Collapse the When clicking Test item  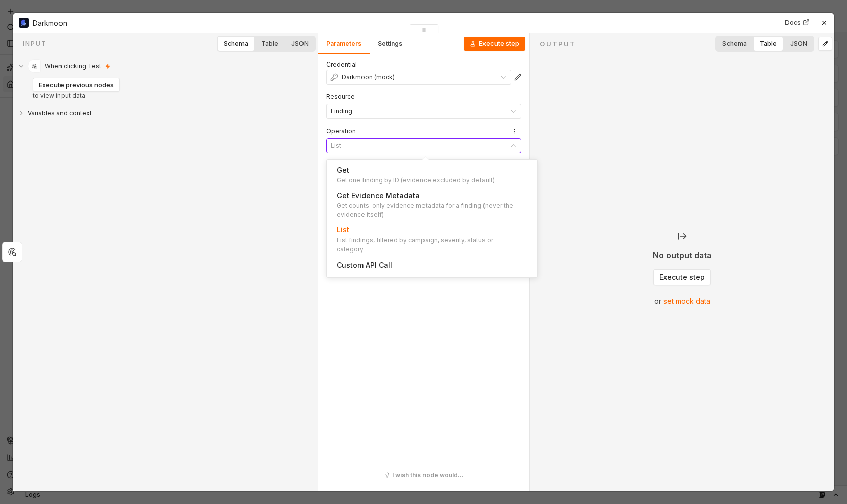pyautogui.click(x=21, y=66)
